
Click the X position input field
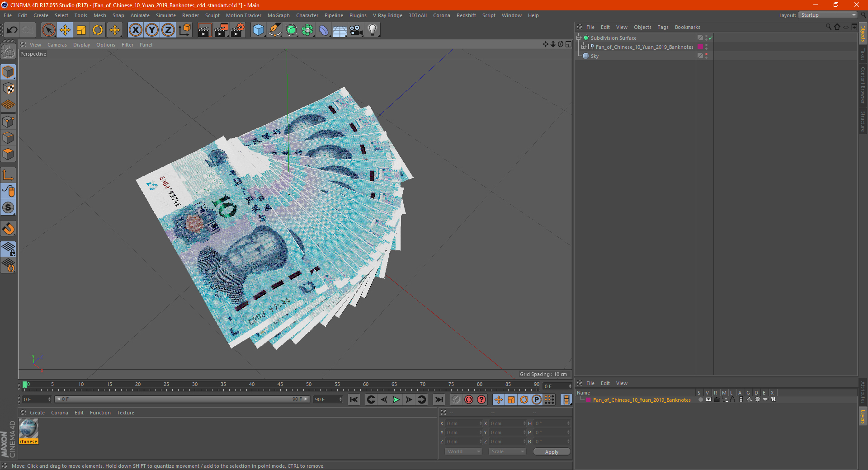pos(464,423)
